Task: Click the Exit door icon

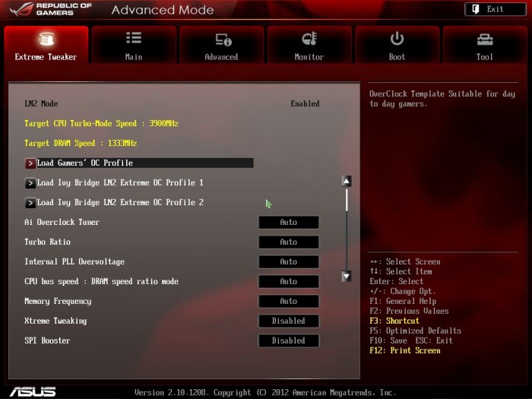Action: (x=476, y=9)
